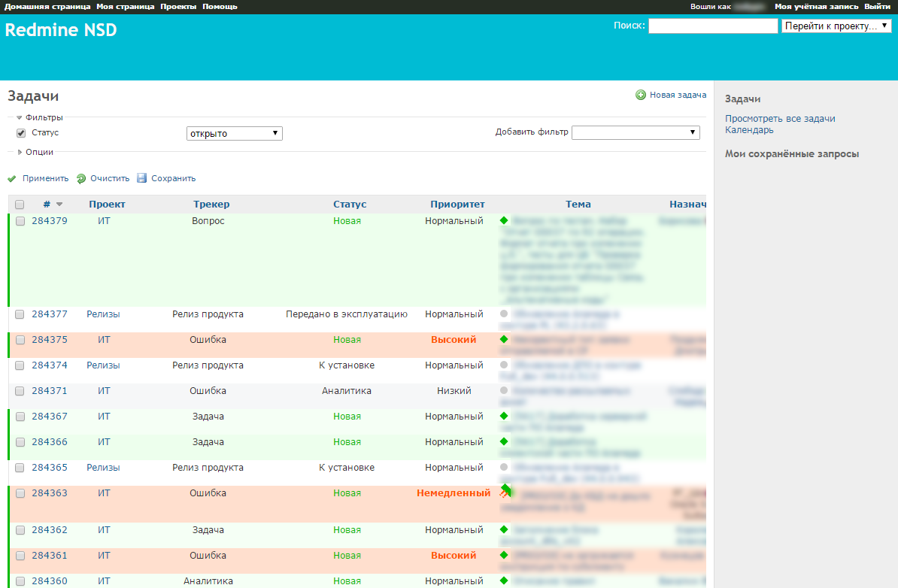Viewport: 898px width, 588px height.
Task: Select checkbox for issue 284371
Action: [x=20, y=391]
